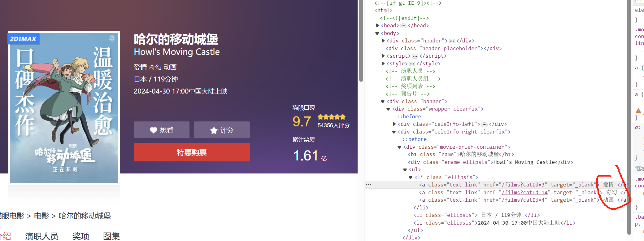Click the ellipsis badge inside head tag
The height and width of the screenshot is (241, 644).
(x=403, y=26)
